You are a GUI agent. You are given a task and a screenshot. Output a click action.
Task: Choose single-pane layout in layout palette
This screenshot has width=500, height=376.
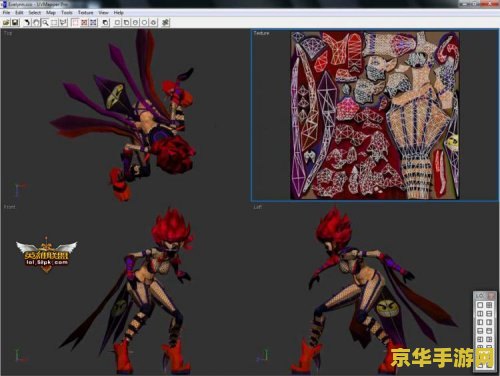(x=480, y=305)
